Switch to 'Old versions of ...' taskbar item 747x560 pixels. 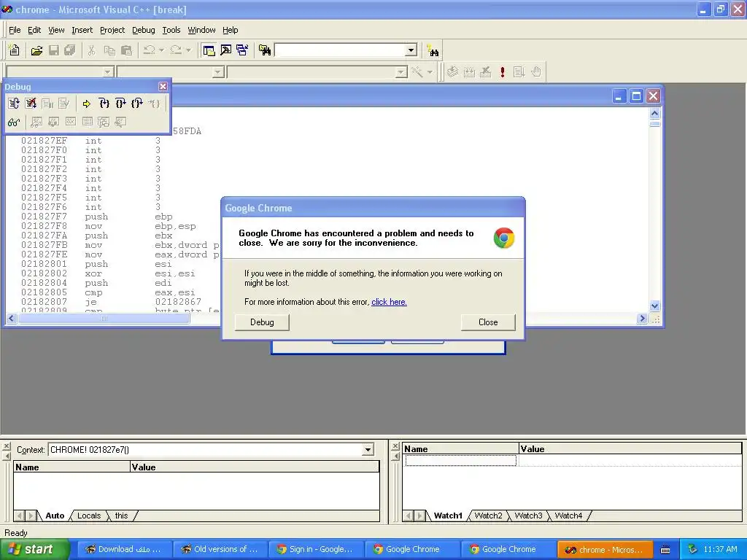click(x=220, y=550)
